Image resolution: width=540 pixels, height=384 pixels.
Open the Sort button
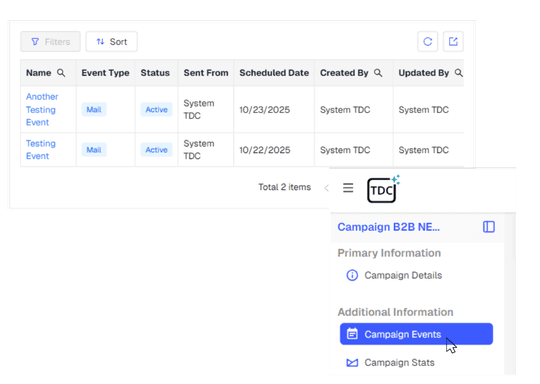pyautogui.click(x=112, y=42)
